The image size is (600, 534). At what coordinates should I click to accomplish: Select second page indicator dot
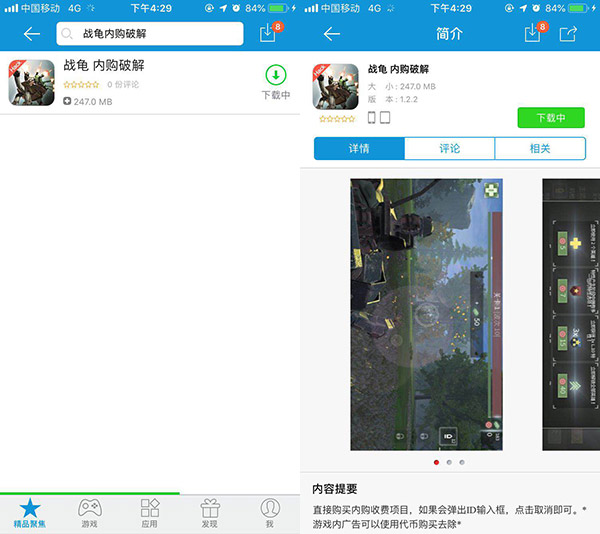[449, 462]
